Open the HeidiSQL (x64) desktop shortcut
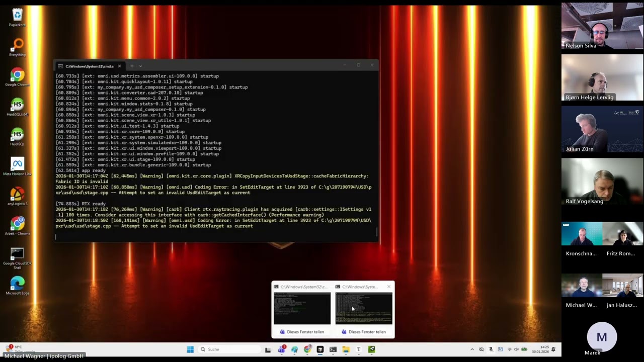This screenshot has height=362, width=644. pyautogui.click(x=17, y=107)
